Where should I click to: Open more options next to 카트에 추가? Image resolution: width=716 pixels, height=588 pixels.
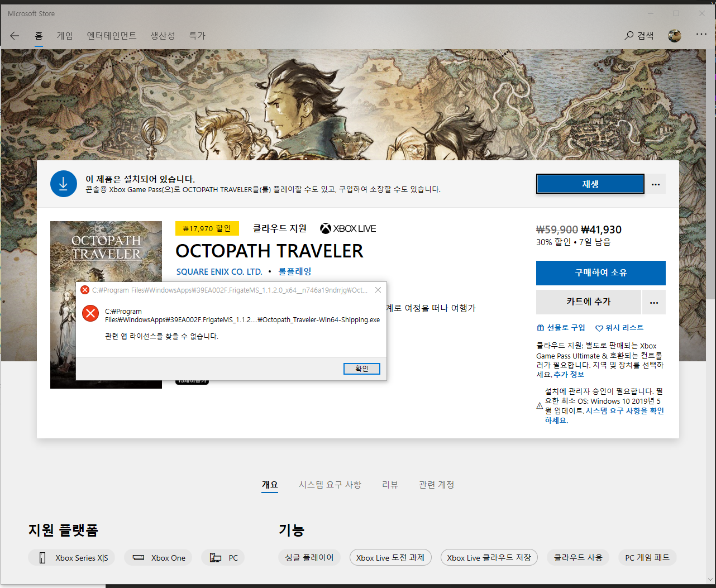click(654, 302)
